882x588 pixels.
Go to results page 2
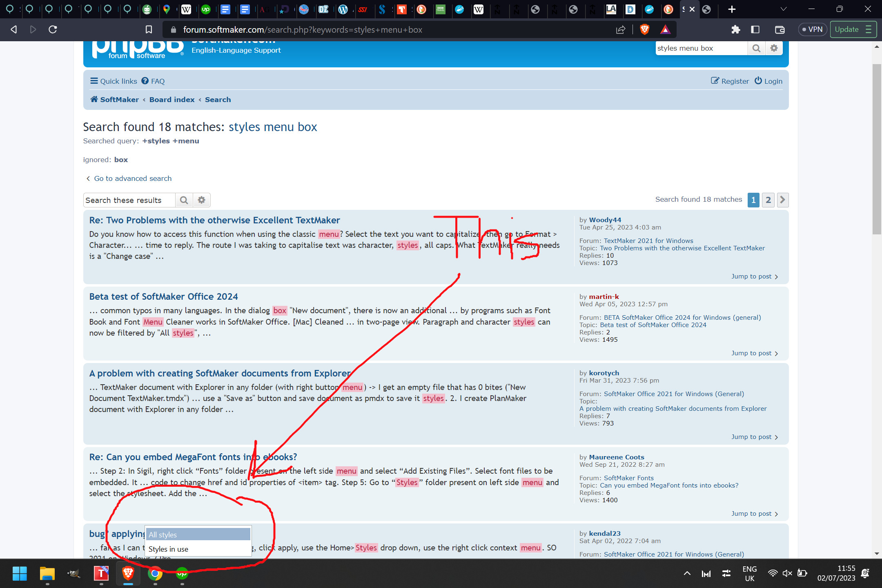(768, 200)
